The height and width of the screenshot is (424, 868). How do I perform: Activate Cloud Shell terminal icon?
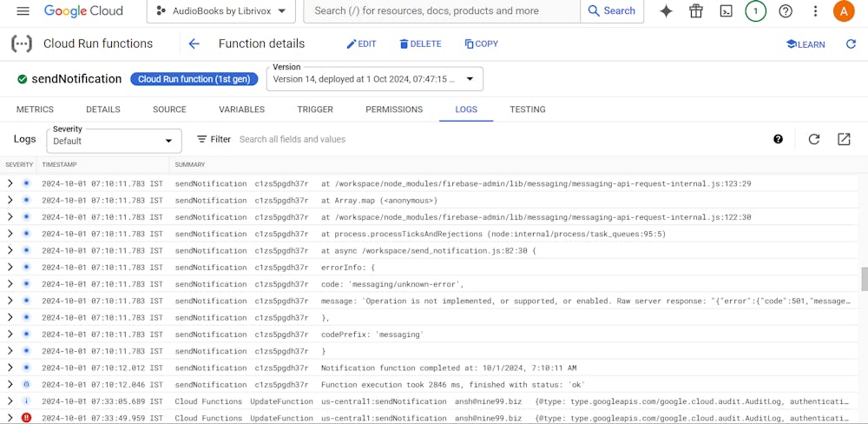tap(727, 11)
